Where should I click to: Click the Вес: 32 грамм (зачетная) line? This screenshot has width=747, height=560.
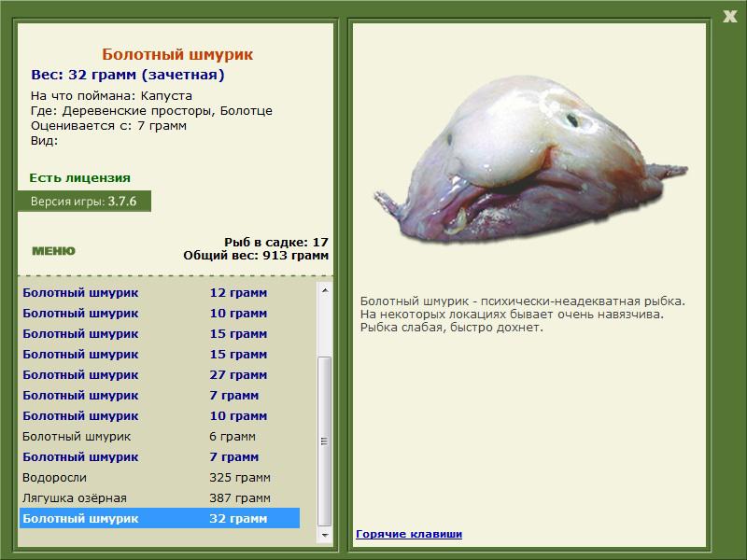128,75
